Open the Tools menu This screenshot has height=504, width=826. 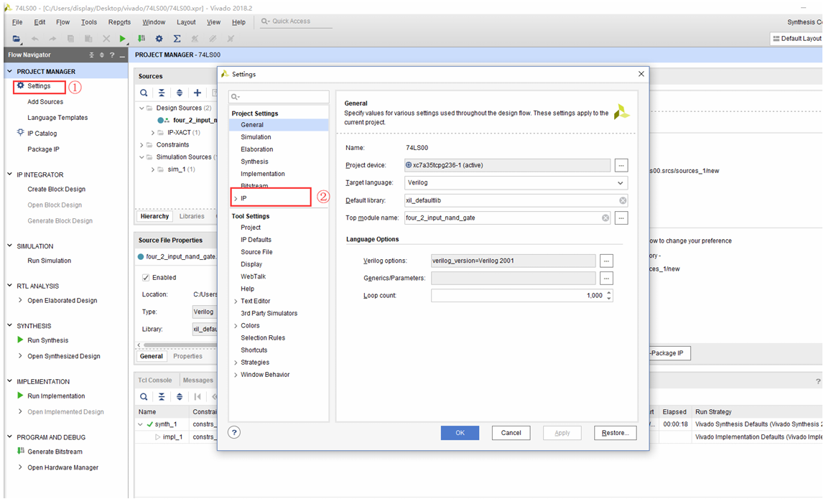tap(89, 22)
